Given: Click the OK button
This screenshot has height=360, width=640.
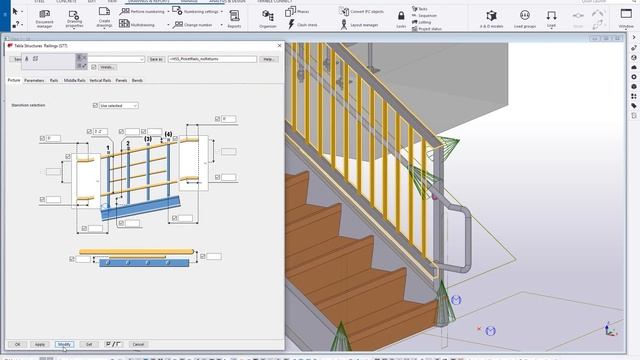Looking at the screenshot, I should click(17, 344).
